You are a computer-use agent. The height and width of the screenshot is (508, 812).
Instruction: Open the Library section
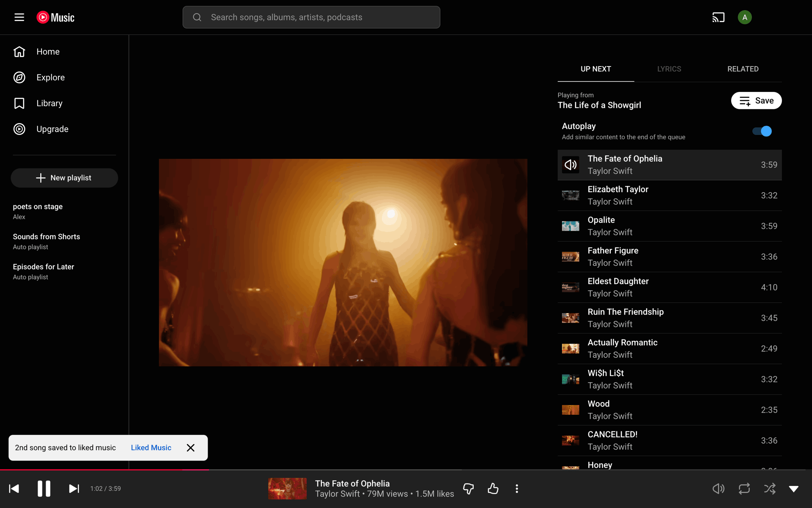[64, 103]
